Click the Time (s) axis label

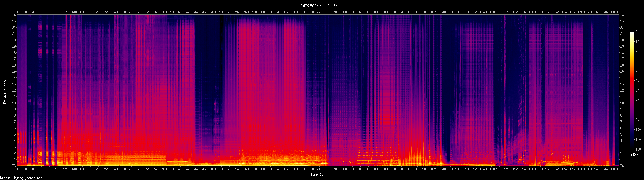(318, 174)
